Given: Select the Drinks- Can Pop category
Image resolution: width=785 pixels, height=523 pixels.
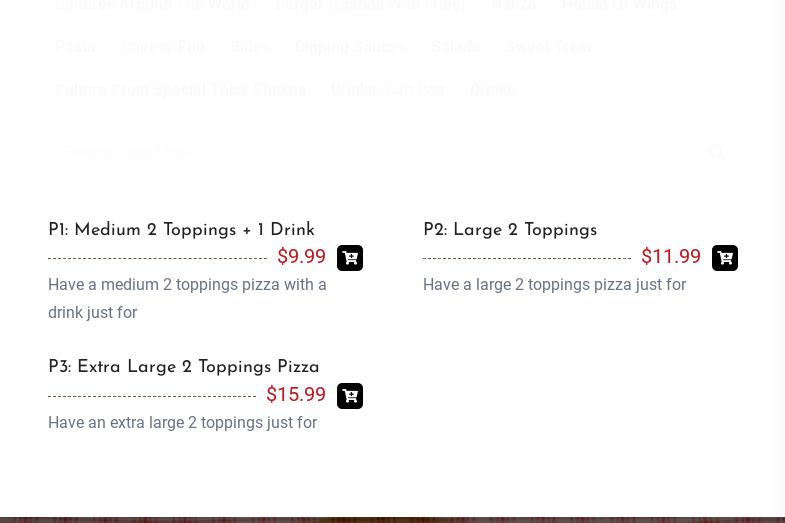Looking at the screenshot, I should pos(387,90).
